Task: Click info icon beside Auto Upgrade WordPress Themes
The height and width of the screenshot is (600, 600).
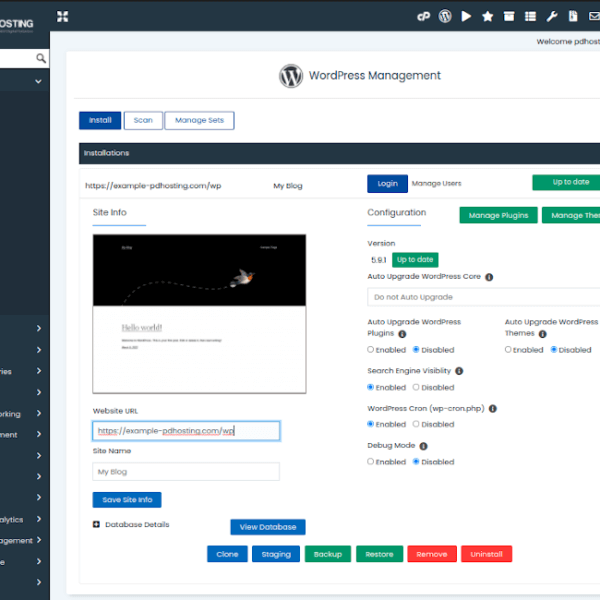Action: coord(543,334)
